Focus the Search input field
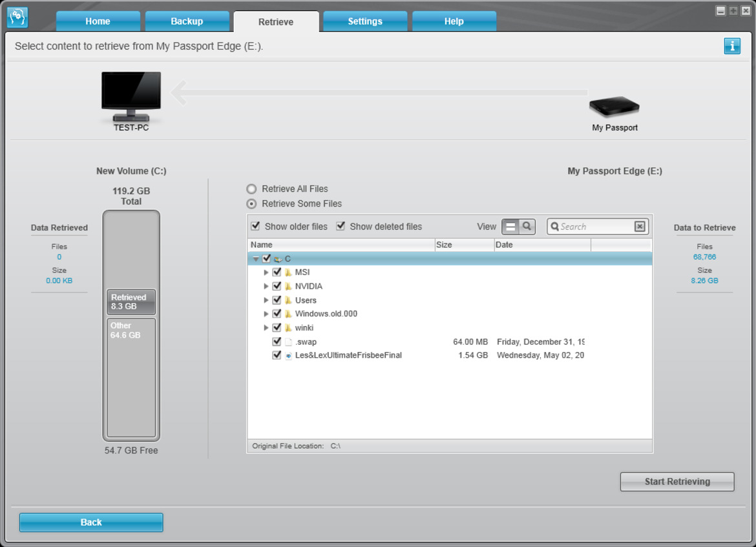 click(596, 227)
